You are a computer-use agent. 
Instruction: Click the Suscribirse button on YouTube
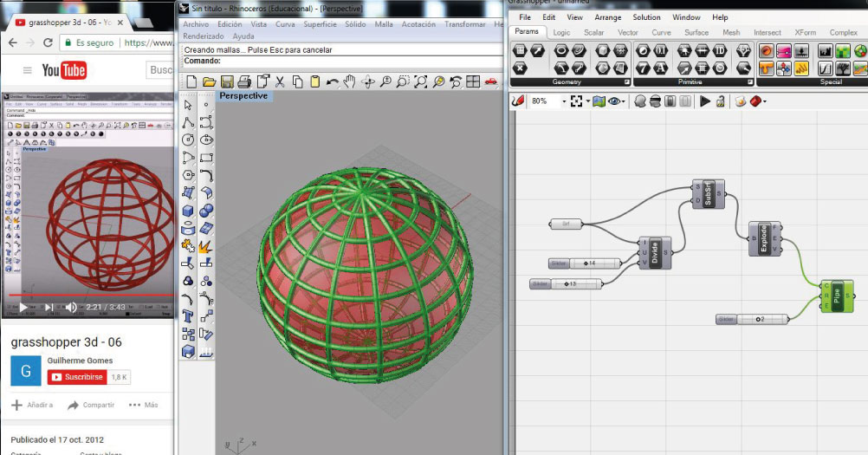[77, 377]
